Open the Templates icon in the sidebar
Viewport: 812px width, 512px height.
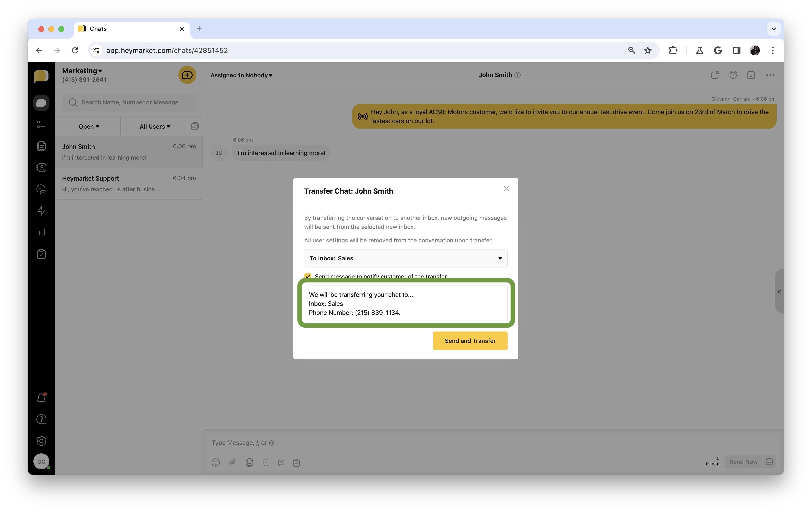(x=41, y=146)
